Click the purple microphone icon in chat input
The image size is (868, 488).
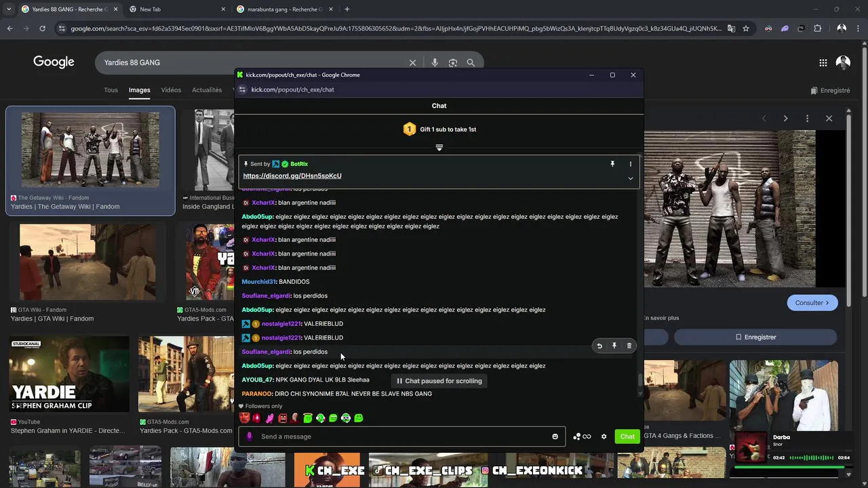tap(249, 436)
